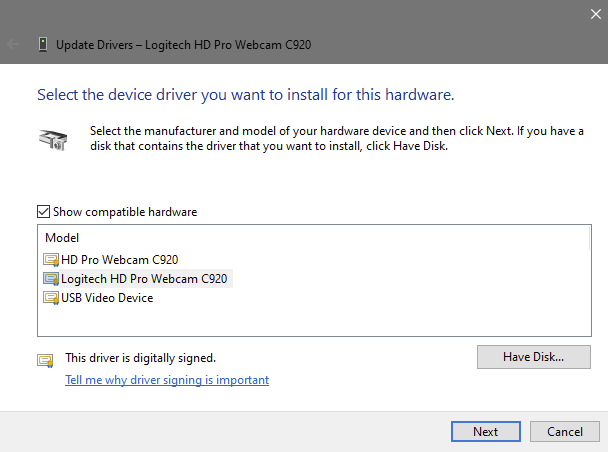
Task: Cancel the driver update wizard
Action: tap(565, 431)
